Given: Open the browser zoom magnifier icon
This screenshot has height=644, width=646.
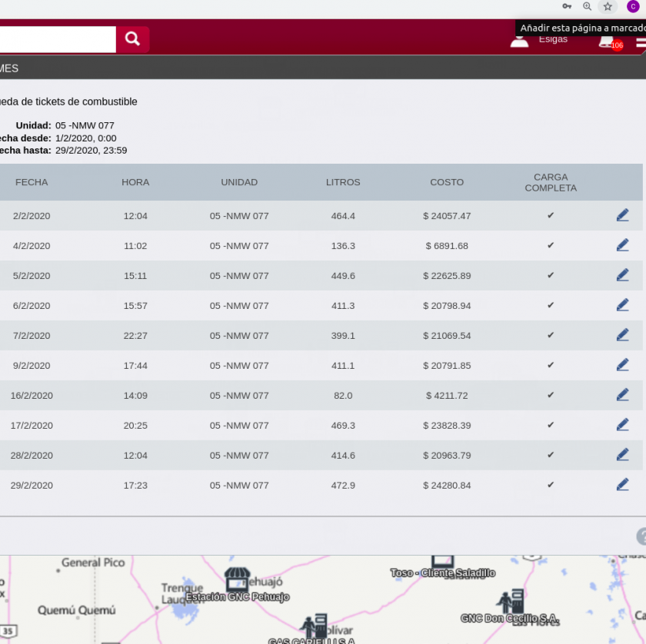Looking at the screenshot, I should pos(588,7).
